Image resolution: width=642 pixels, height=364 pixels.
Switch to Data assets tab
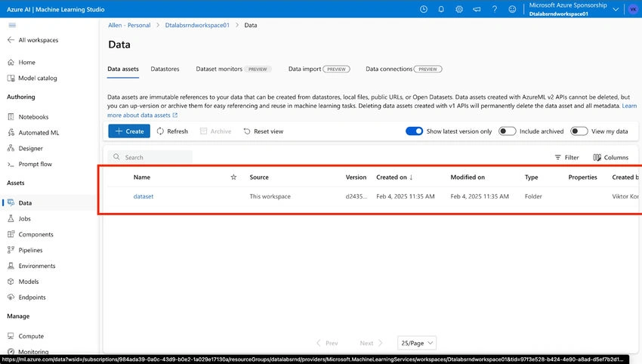[x=123, y=69]
